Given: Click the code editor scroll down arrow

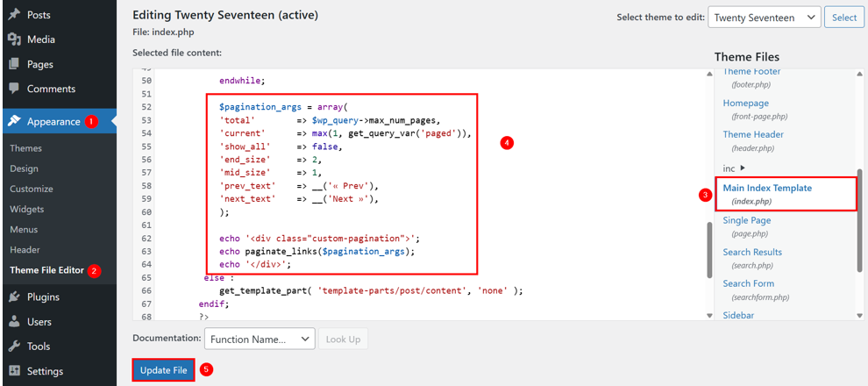Looking at the screenshot, I should pos(709,316).
